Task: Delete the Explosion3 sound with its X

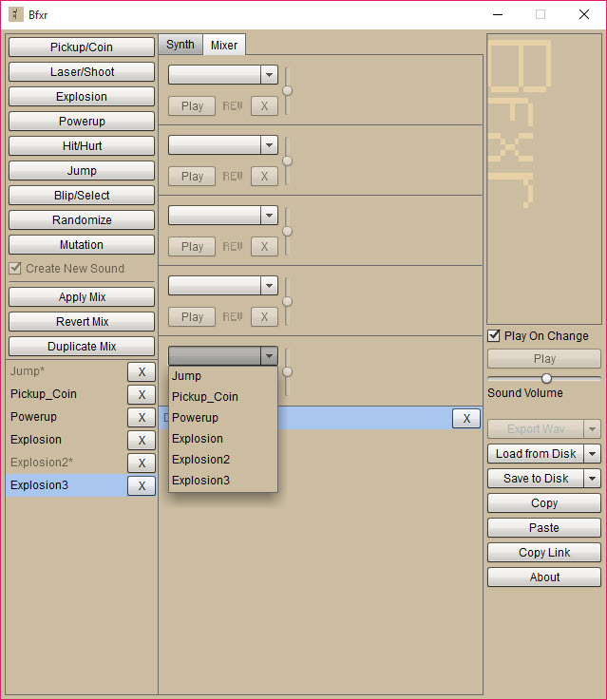Action: [142, 485]
